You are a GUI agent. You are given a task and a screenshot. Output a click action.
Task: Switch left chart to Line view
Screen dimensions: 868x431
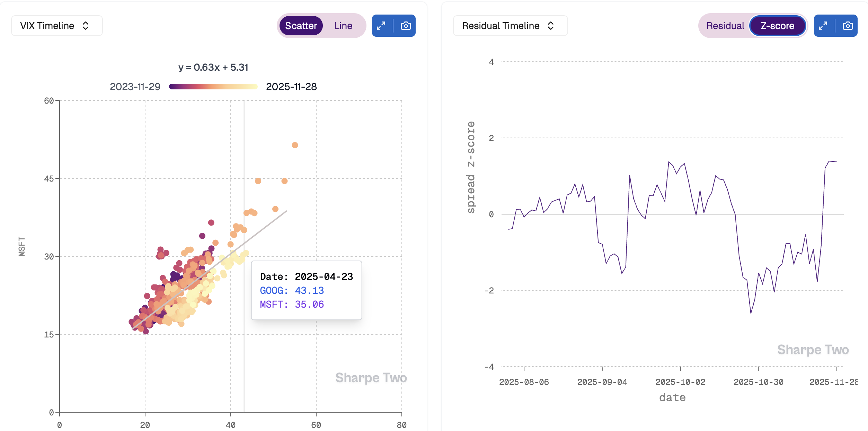[x=343, y=26]
